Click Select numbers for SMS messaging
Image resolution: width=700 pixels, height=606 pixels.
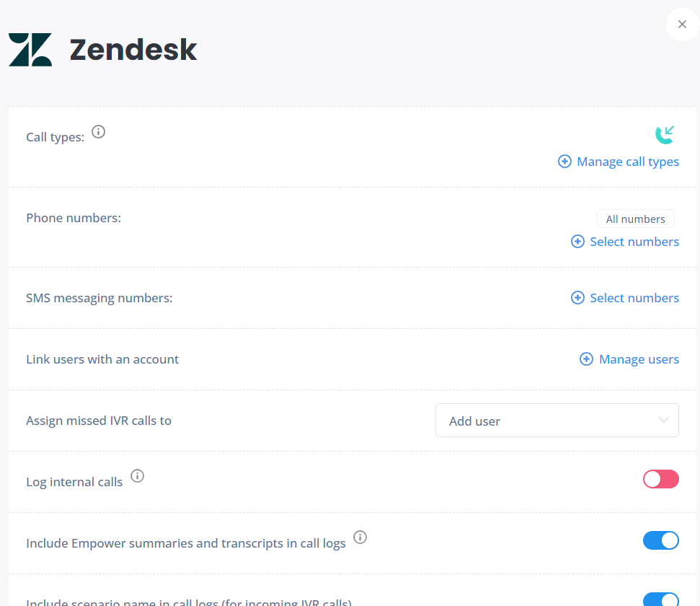(634, 298)
